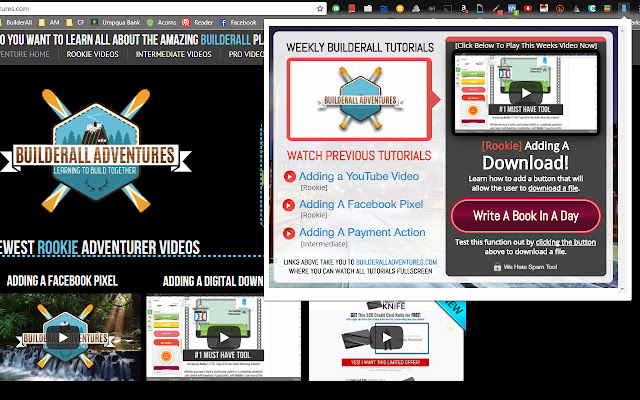Click the red download arrow extension icon
The image size is (640, 400).
point(528,8)
